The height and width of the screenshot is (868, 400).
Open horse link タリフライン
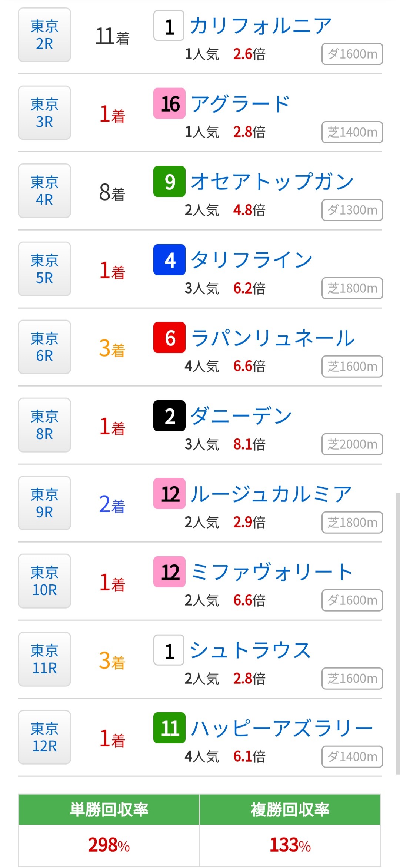pyautogui.click(x=252, y=260)
